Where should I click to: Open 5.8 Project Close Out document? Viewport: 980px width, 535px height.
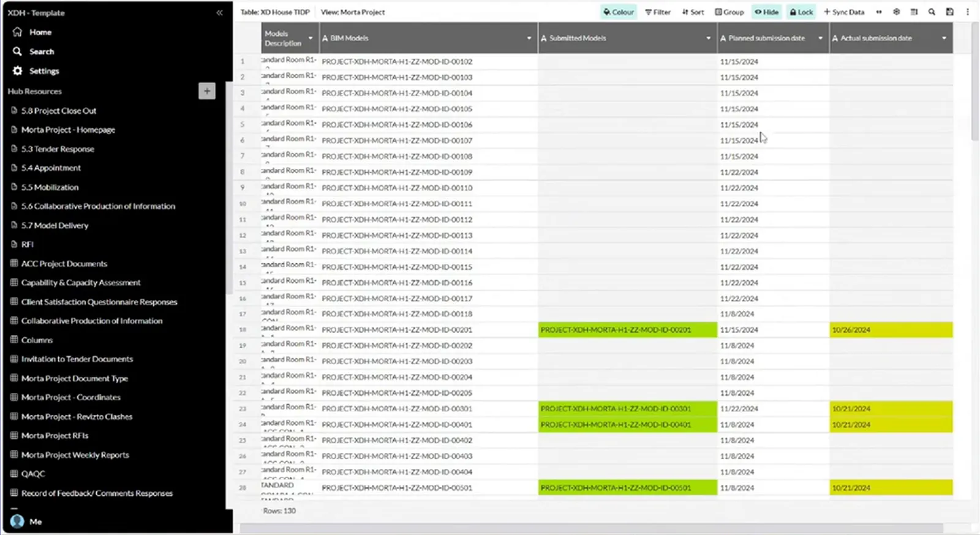click(x=59, y=111)
